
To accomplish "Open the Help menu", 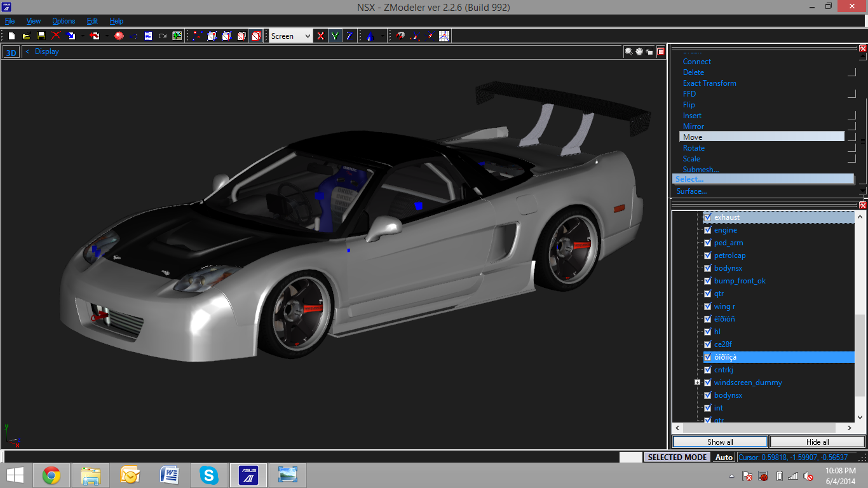I will click(x=116, y=21).
